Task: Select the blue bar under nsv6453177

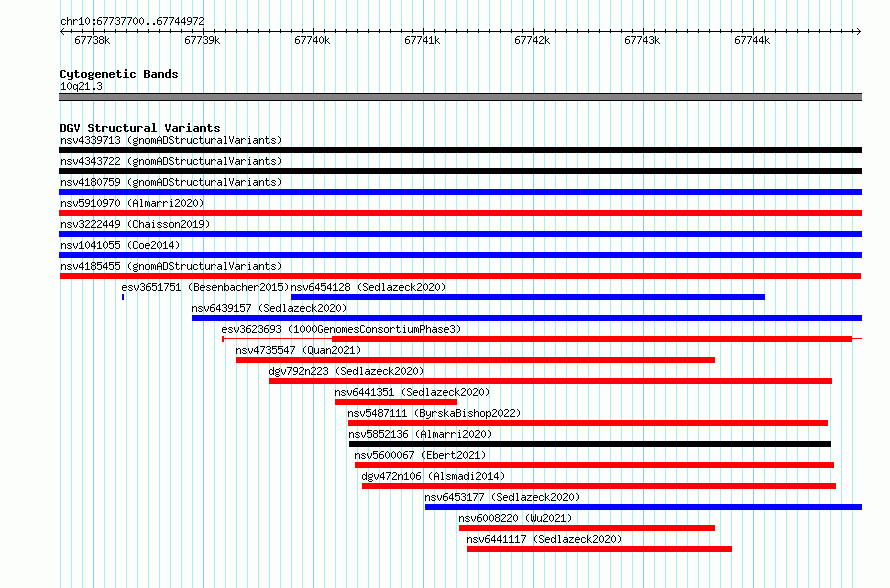Action: (x=643, y=507)
